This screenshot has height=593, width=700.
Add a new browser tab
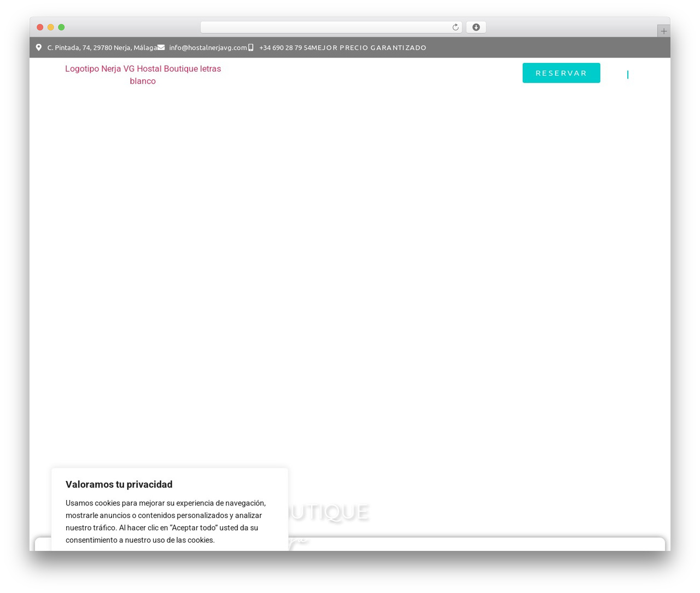(x=663, y=31)
